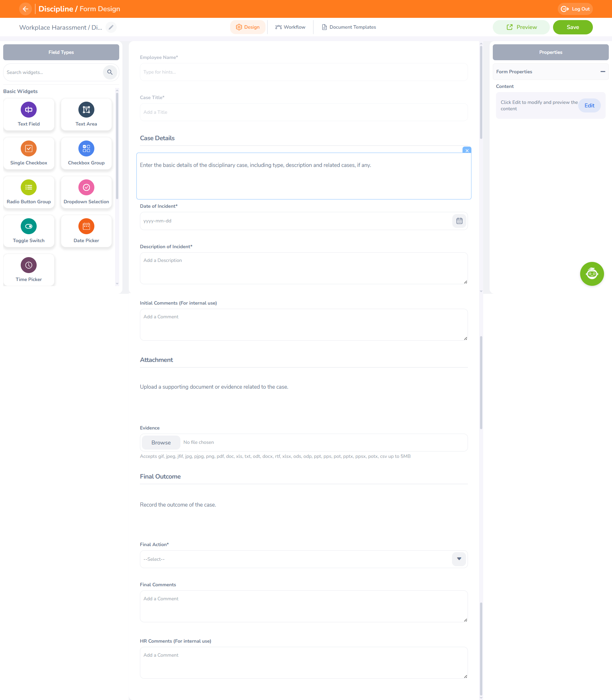This screenshot has height=700, width=612.
Task: Select the Radio Button Group widget
Action: click(x=29, y=192)
